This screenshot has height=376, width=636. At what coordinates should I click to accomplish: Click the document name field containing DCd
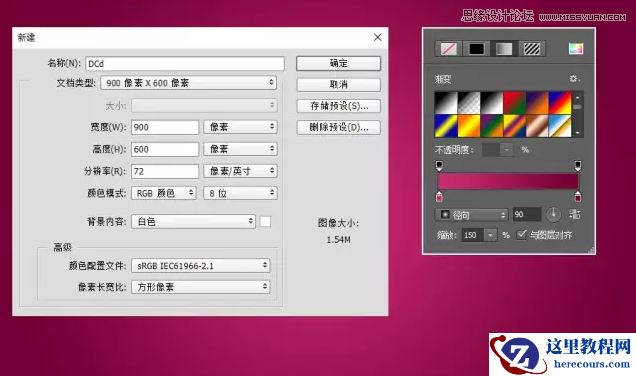pos(185,64)
